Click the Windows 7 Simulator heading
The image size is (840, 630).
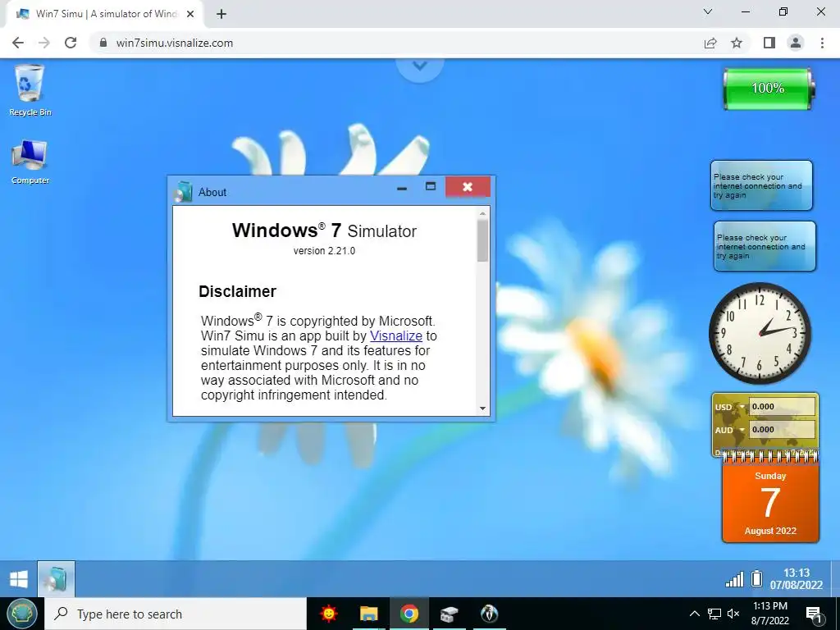click(x=324, y=231)
